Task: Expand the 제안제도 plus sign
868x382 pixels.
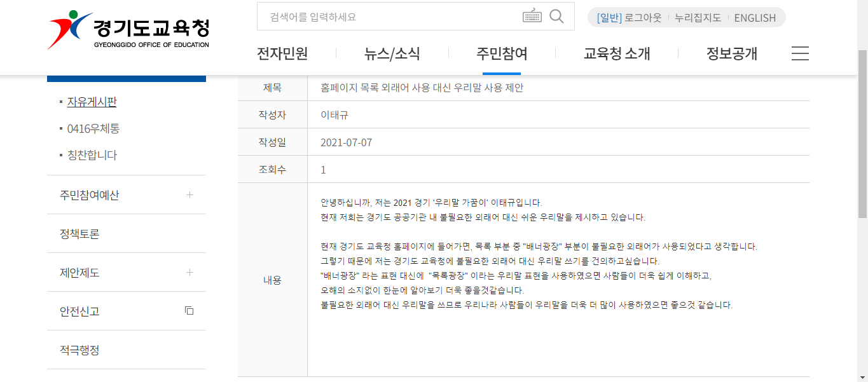Action: 189,273
